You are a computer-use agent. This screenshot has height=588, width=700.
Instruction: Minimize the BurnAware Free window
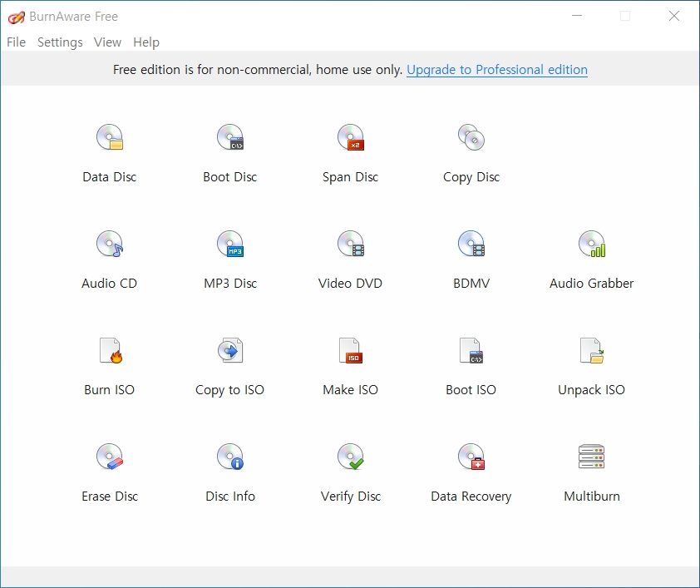[x=577, y=16]
